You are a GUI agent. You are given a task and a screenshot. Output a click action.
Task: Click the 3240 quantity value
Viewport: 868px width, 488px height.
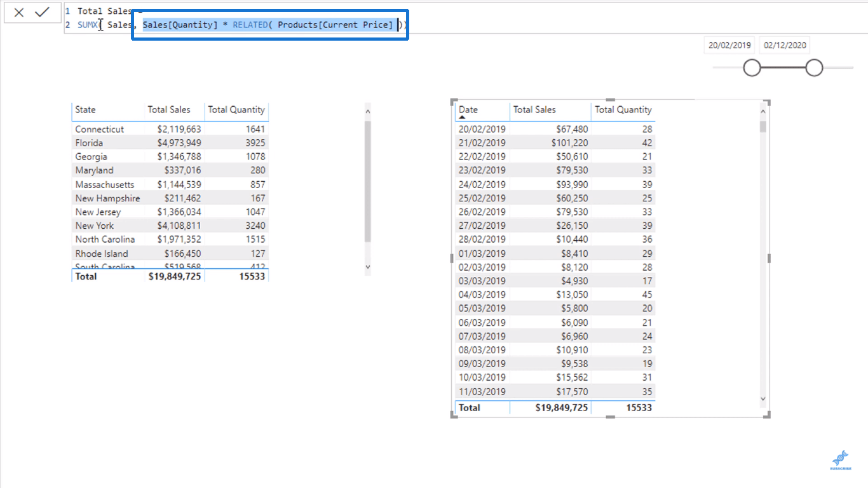pyautogui.click(x=255, y=226)
